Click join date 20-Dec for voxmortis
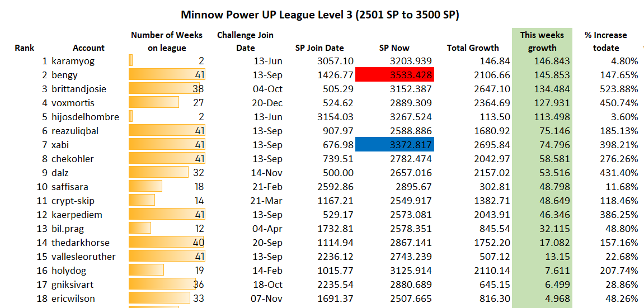Image resolution: width=644 pixels, height=308 pixels. pyautogui.click(x=266, y=103)
